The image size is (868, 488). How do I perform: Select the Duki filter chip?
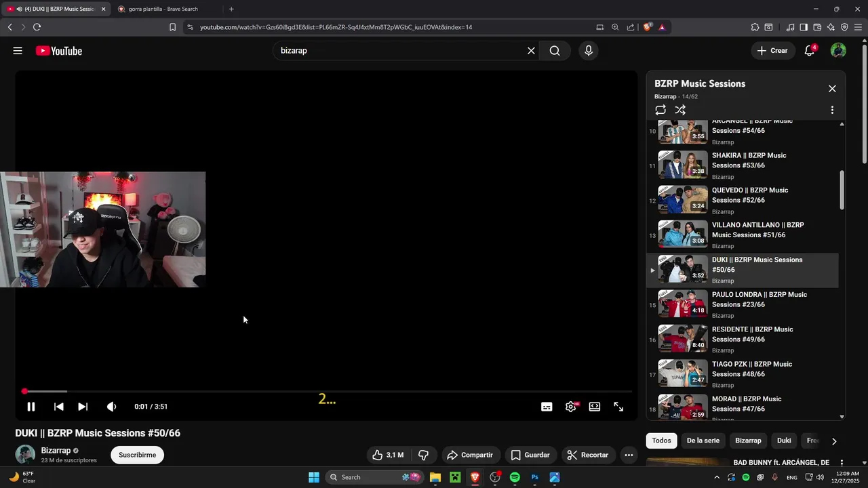[x=784, y=441]
